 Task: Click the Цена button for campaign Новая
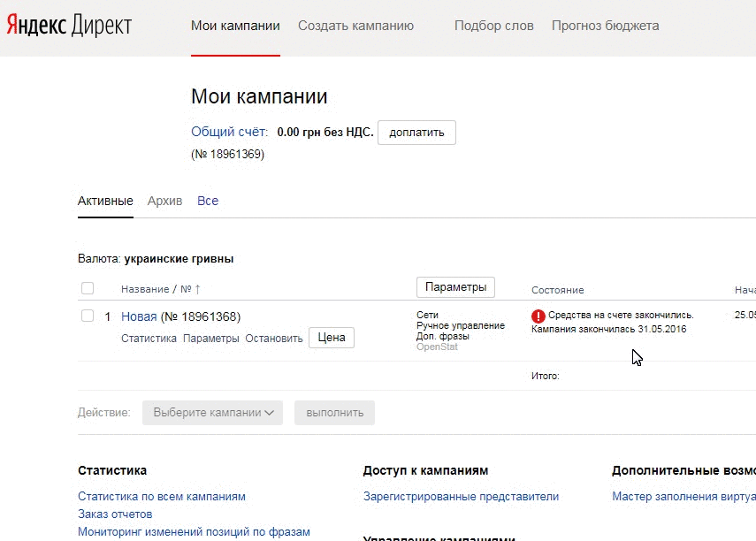(331, 337)
